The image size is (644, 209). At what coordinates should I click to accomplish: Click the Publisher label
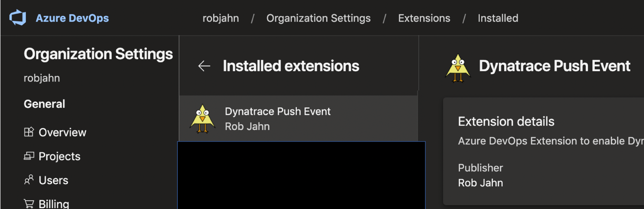(480, 168)
